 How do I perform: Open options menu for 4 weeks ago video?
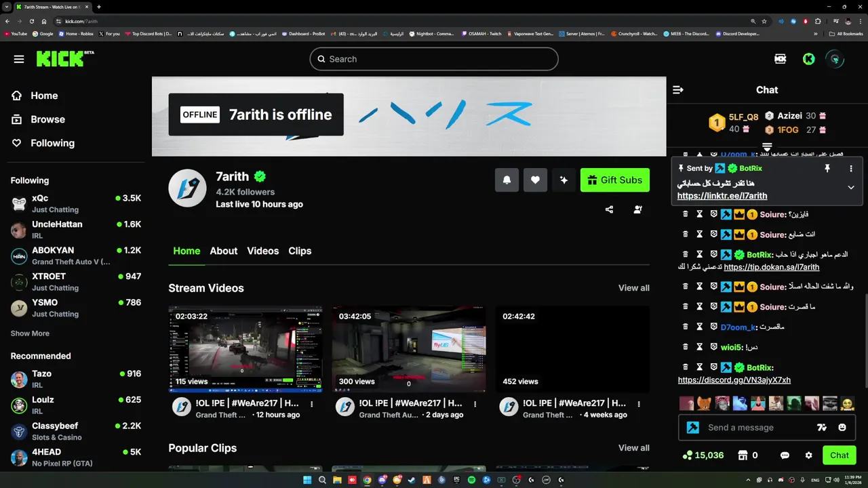click(x=639, y=403)
